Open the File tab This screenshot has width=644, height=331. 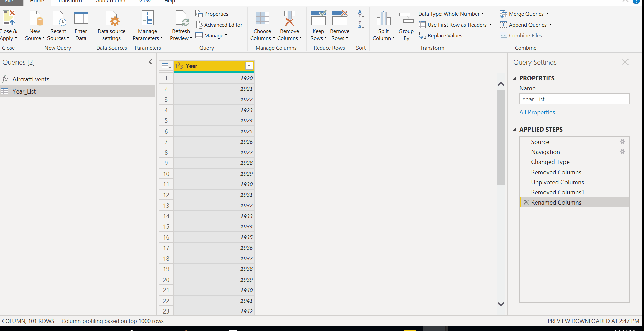9,2
